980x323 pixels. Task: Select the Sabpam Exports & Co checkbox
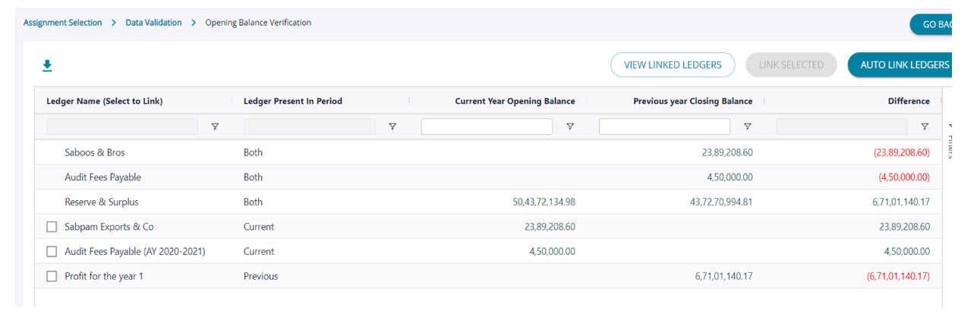[x=52, y=227]
